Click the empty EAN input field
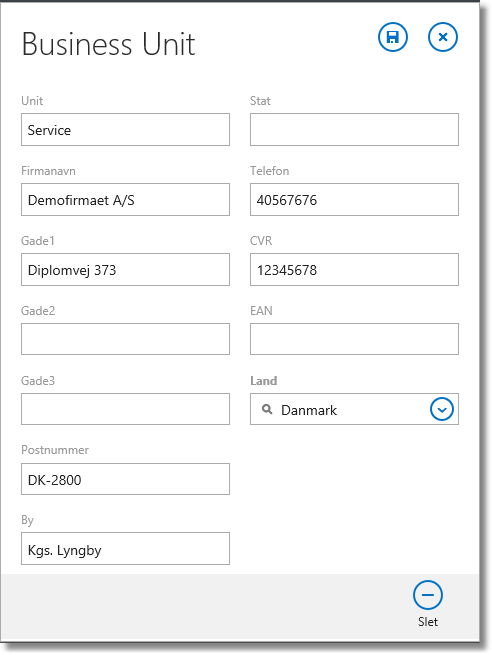The height and width of the screenshot is (655, 492). tap(354, 339)
